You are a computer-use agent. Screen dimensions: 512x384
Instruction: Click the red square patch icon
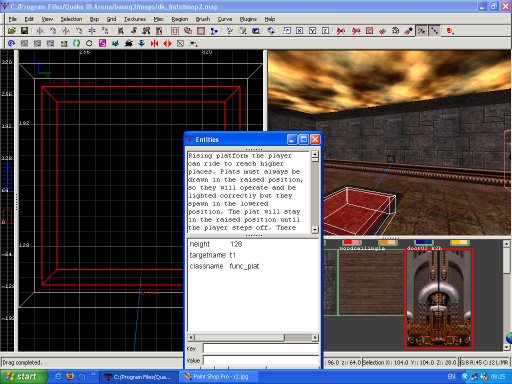tap(369, 31)
